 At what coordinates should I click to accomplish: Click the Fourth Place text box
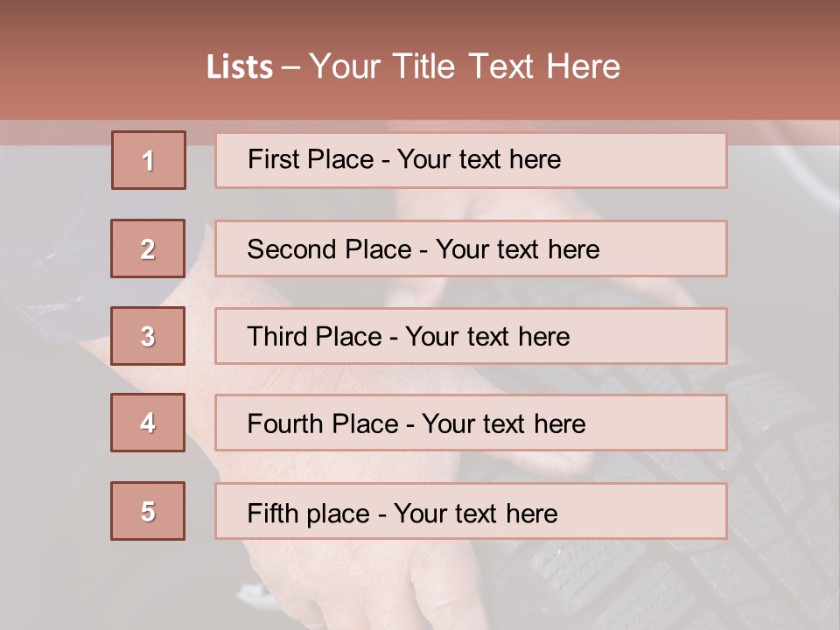tap(471, 423)
